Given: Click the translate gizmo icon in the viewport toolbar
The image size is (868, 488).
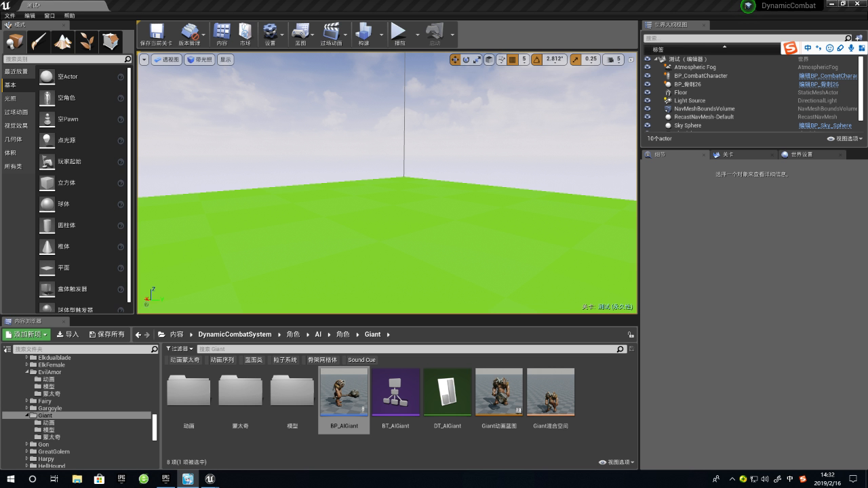Looking at the screenshot, I should point(455,60).
